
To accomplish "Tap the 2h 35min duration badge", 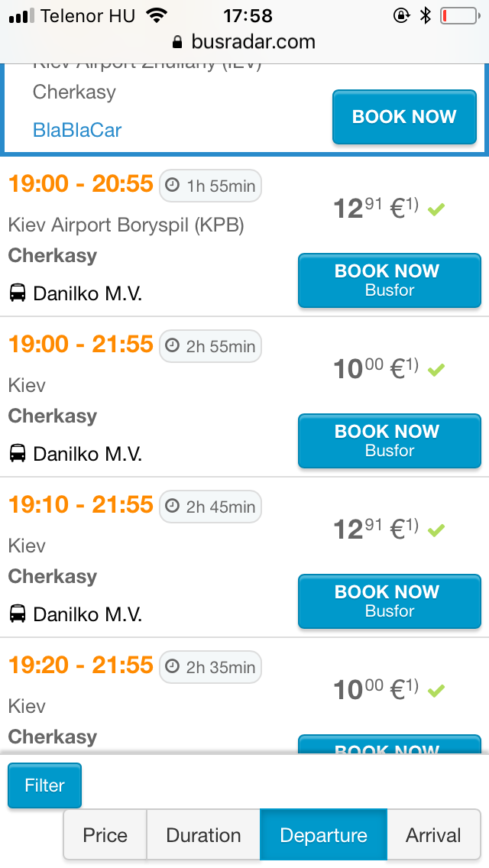I will [211, 667].
